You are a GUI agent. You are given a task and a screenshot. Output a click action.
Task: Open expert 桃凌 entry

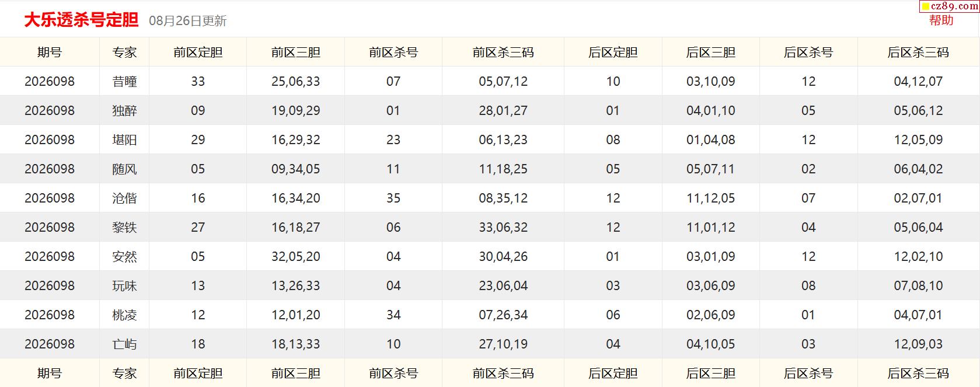124,315
